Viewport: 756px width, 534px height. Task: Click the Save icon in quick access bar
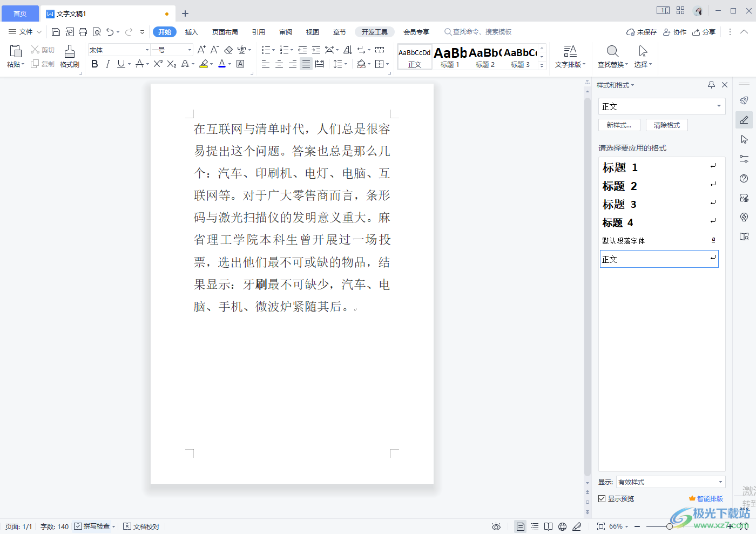click(x=56, y=32)
